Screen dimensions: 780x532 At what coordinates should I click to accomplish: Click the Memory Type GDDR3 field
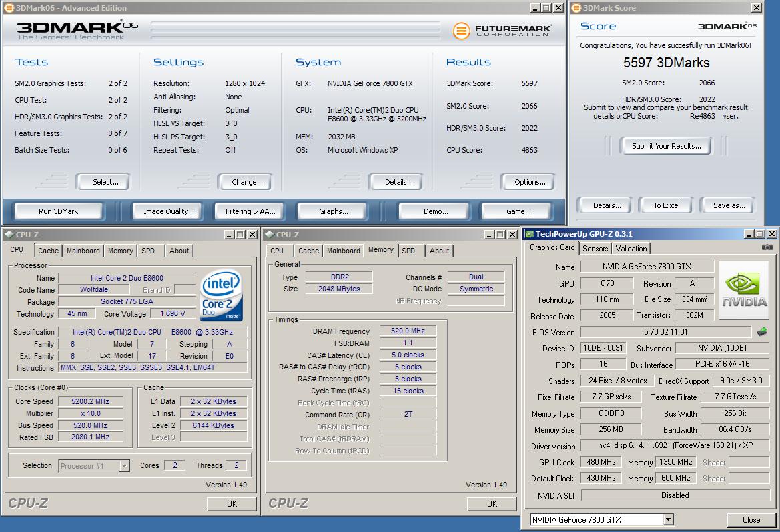(611, 413)
